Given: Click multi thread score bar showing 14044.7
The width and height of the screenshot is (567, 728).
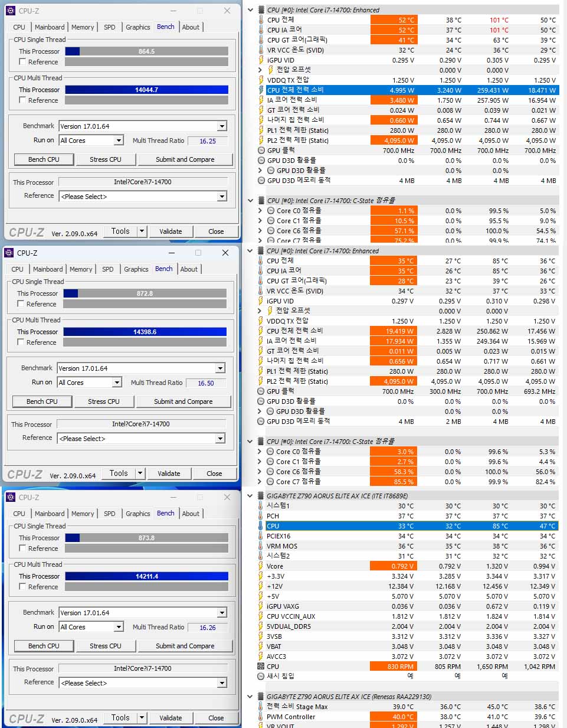Looking at the screenshot, I should coord(146,90).
